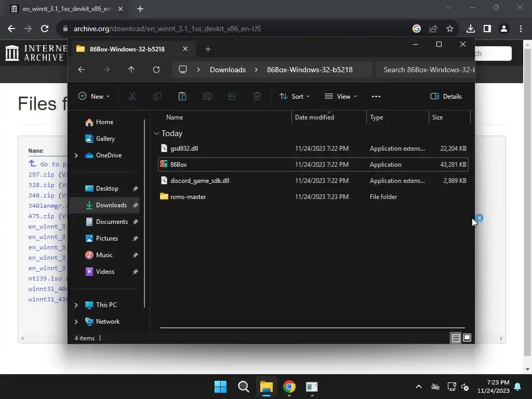The width and height of the screenshot is (532, 399).
Task: Click Chrome icon on the taskbar
Action: coord(289,387)
